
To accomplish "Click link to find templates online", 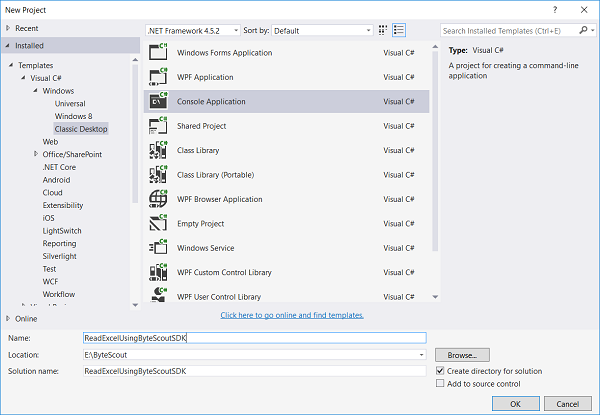I will tap(292, 315).
